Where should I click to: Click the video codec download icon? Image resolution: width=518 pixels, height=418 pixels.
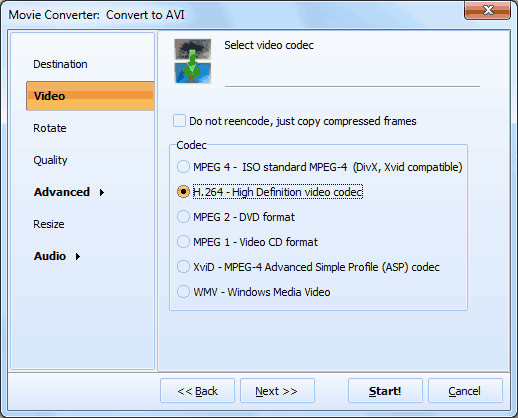coord(193,61)
